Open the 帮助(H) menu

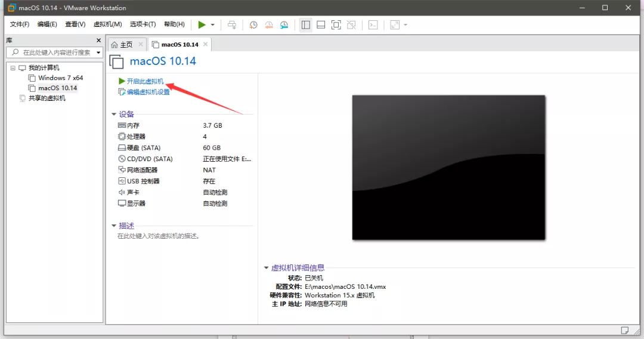pos(174,24)
